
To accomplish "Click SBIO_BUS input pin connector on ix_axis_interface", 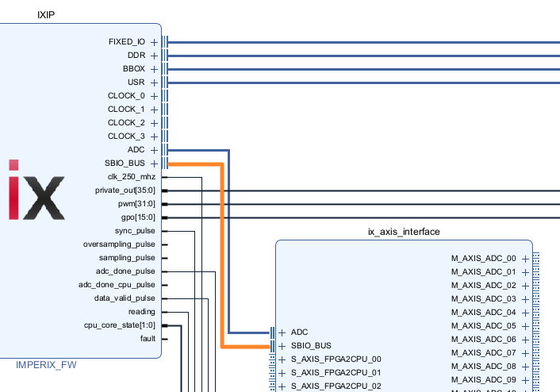I will click(x=272, y=346).
